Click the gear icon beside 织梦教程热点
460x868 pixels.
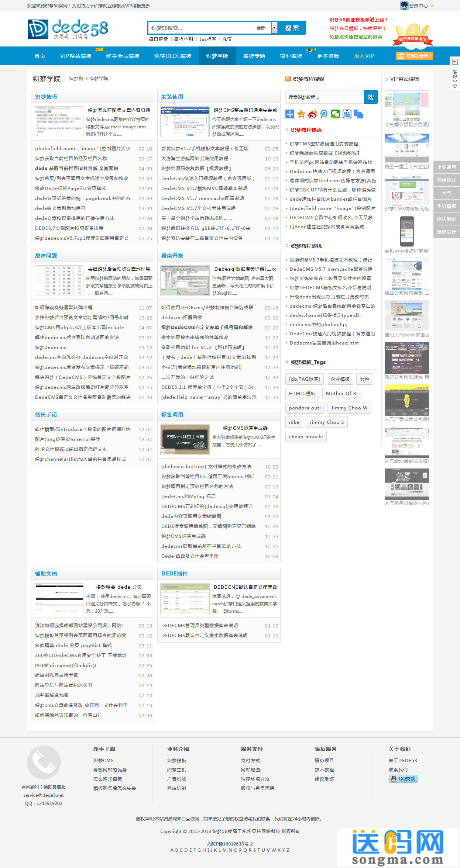point(287,130)
